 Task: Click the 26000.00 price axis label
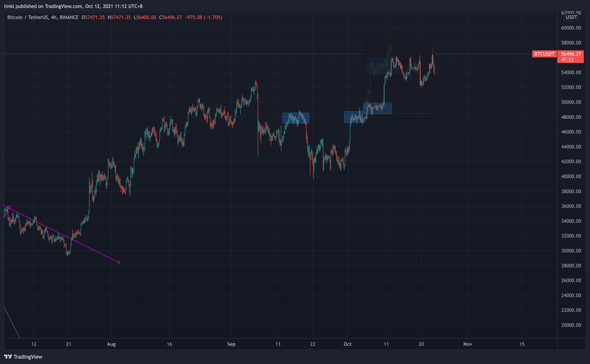point(571,280)
